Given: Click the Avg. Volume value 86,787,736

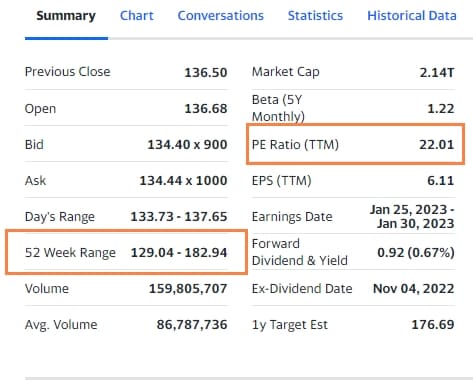Looking at the screenshot, I should [192, 325].
